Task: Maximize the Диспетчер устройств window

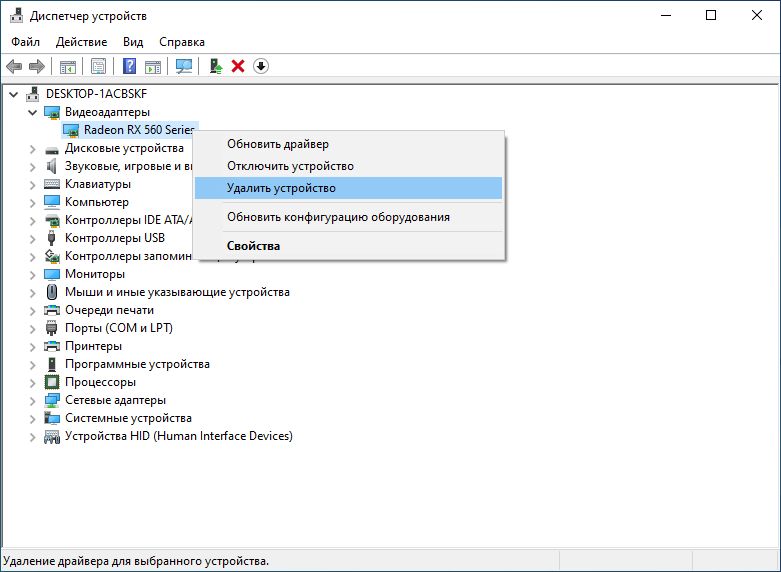Action: [711, 15]
